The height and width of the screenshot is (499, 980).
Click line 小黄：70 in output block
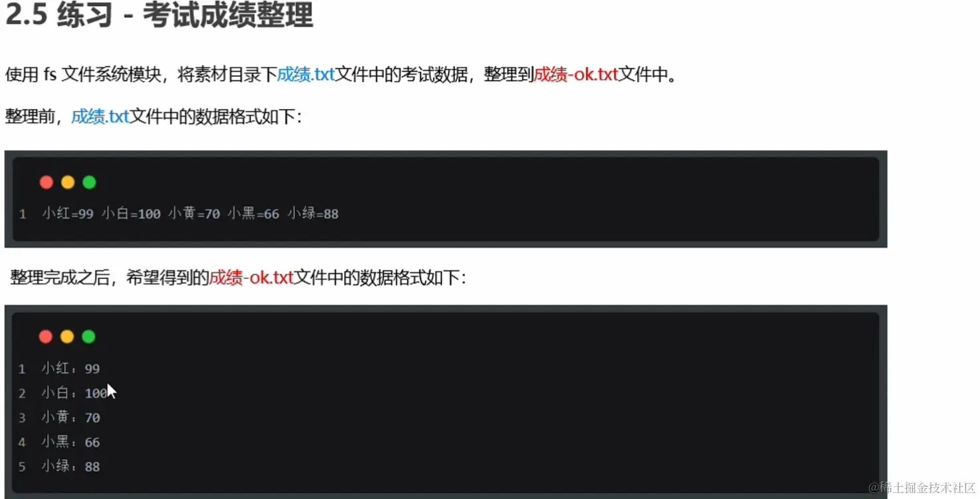pyautogui.click(x=70, y=418)
